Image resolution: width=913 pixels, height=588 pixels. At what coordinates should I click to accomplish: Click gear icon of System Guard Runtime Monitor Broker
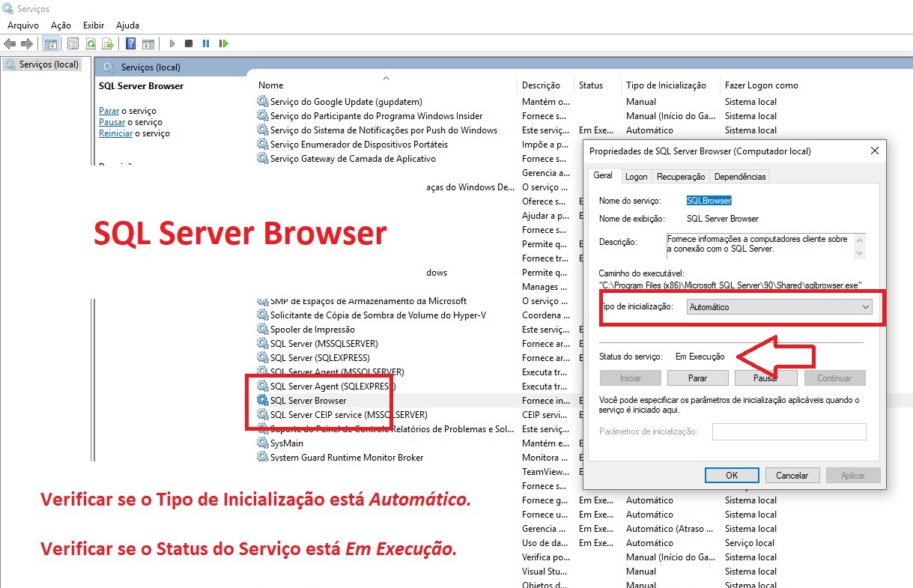click(262, 458)
